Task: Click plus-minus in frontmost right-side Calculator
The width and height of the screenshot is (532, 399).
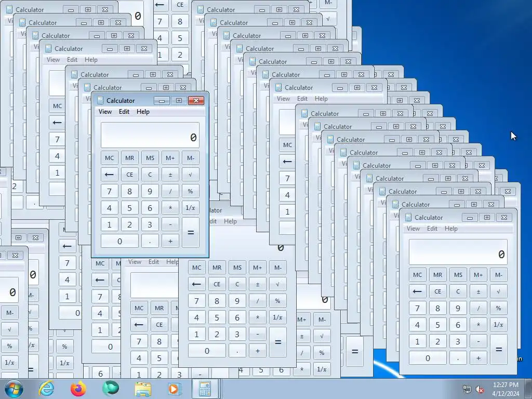Action: pos(478,291)
